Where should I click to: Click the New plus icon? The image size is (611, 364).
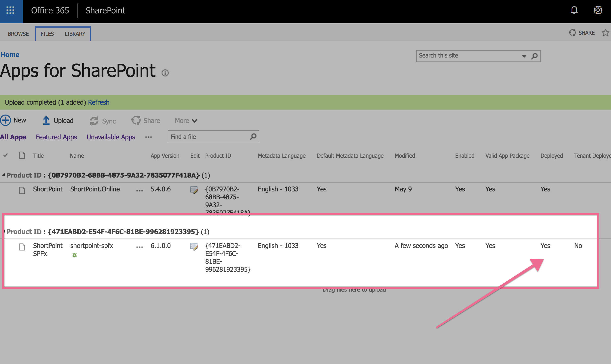5,121
